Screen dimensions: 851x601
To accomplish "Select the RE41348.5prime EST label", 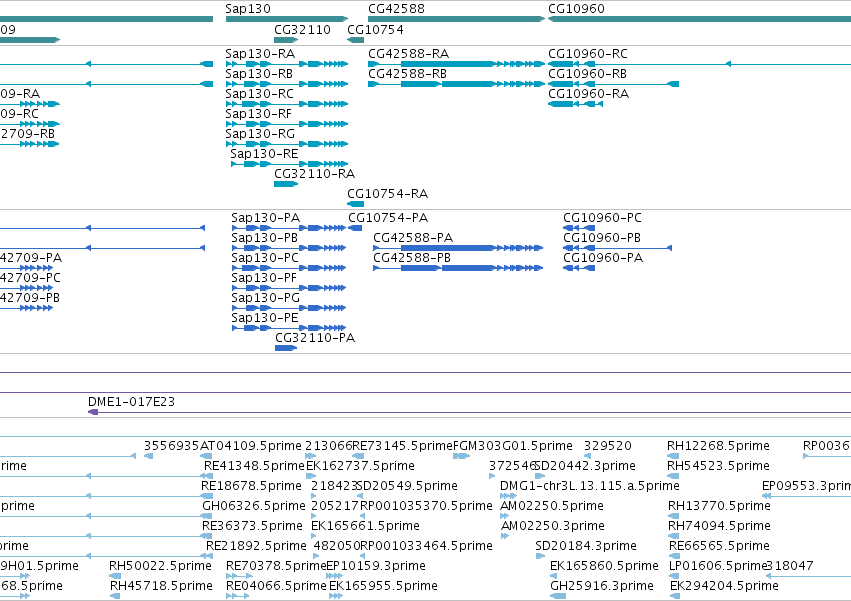I will 254,466.
